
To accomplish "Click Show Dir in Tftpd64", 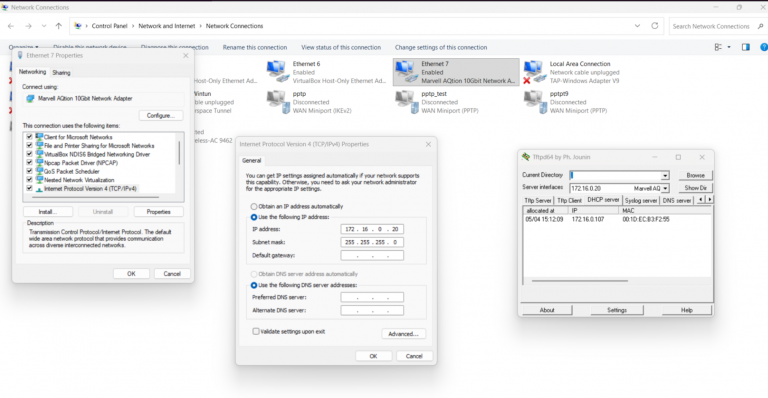I will pos(695,188).
